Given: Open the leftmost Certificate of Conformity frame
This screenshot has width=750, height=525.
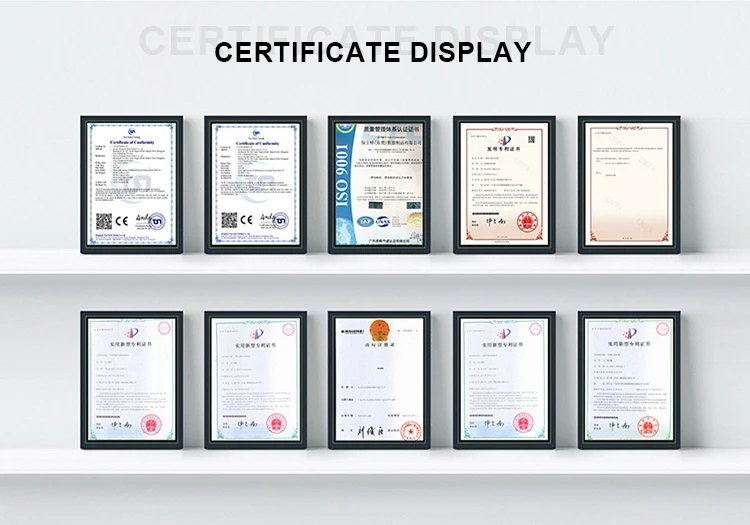Looking at the screenshot, I should click(132, 185).
